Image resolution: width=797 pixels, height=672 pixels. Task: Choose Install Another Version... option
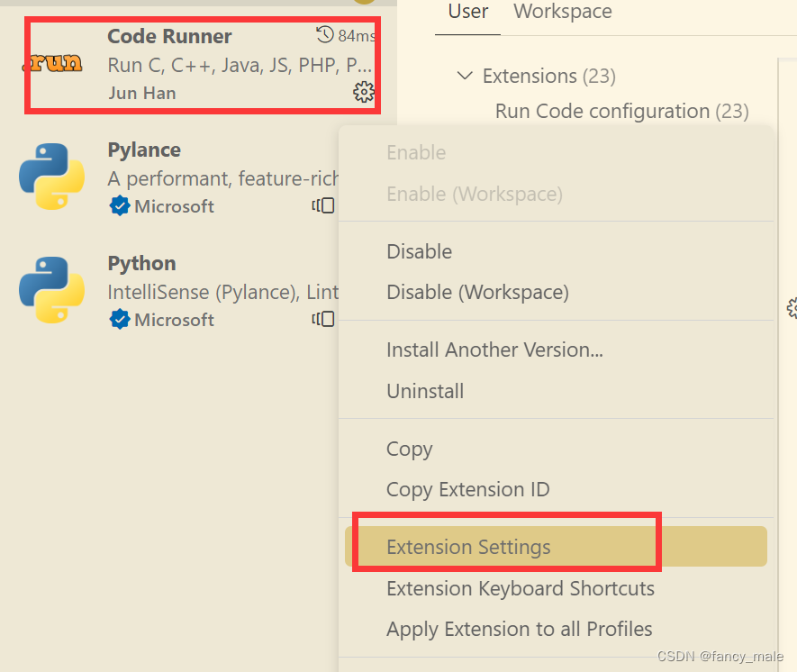[494, 350]
